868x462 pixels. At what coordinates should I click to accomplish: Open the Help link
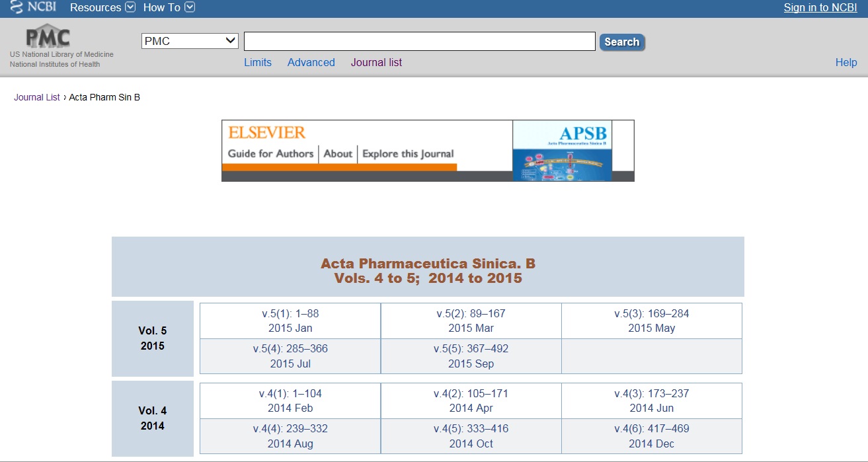point(846,63)
